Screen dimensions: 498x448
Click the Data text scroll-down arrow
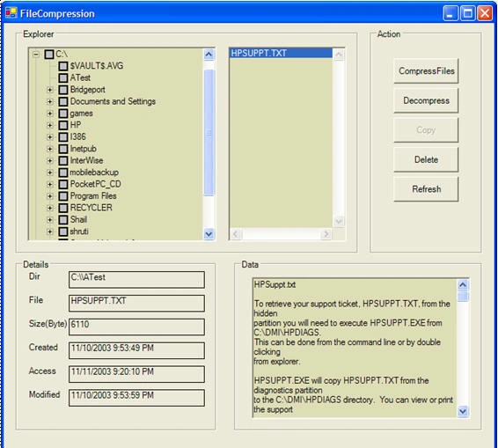[x=463, y=411]
